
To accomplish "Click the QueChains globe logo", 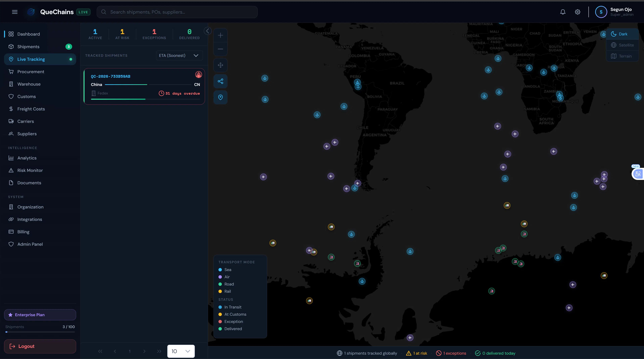I will point(31,12).
